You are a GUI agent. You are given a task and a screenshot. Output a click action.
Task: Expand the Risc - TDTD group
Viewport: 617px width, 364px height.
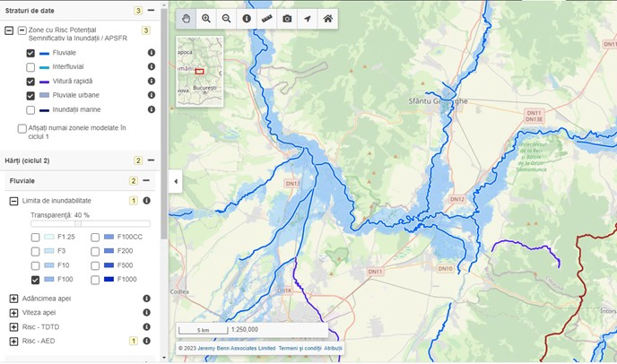click(14, 326)
